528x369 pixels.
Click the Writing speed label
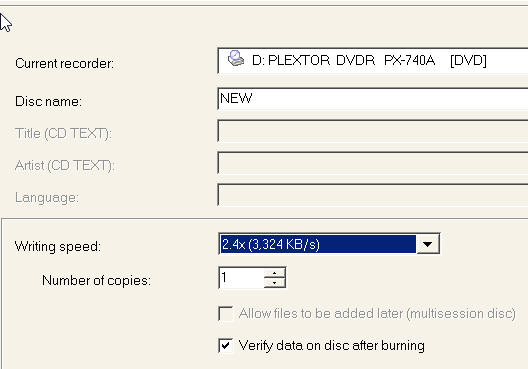pyautogui.click(x=58, y=246)
